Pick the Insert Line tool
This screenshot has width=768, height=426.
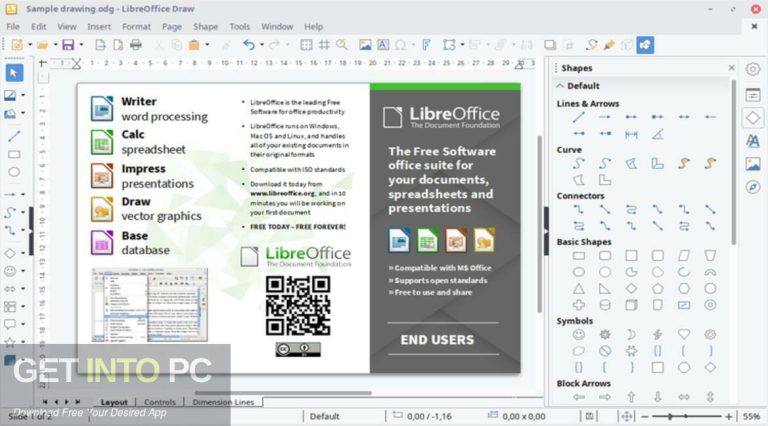coord(14,136)
